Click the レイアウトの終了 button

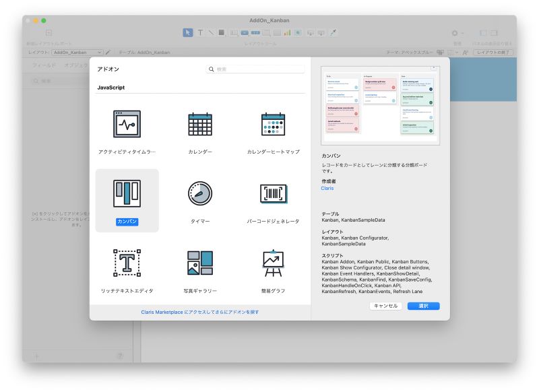493,53
